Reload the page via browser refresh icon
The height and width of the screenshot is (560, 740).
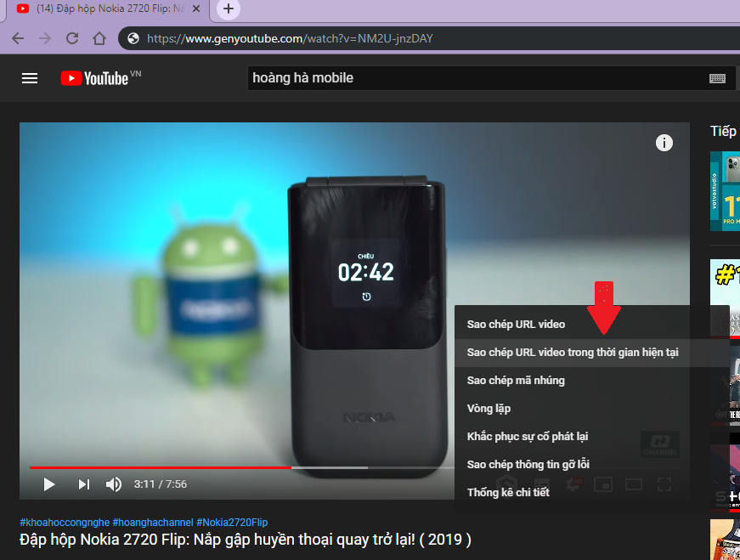click(72, 37)
